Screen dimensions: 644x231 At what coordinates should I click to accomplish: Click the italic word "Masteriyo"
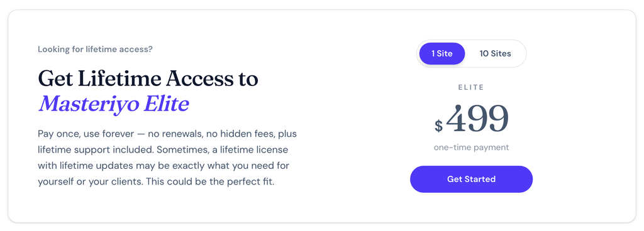pos(89,104)
